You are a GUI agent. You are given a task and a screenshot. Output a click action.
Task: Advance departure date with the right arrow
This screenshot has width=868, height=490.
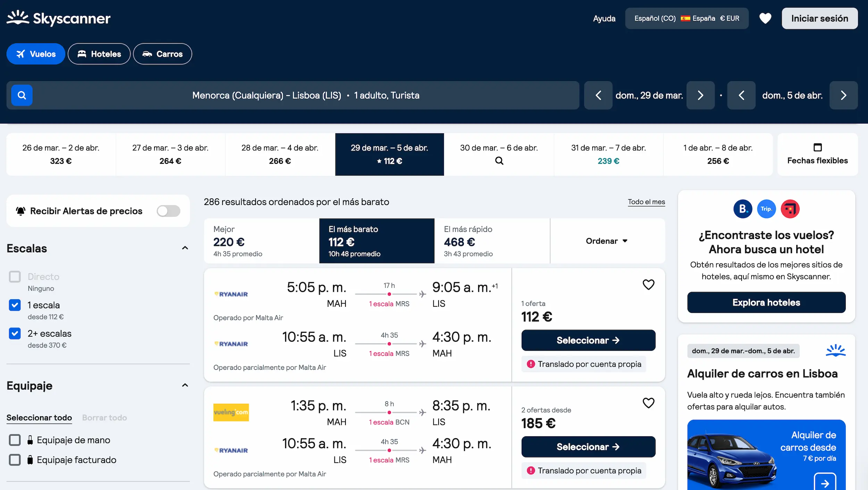click(701, 95)
